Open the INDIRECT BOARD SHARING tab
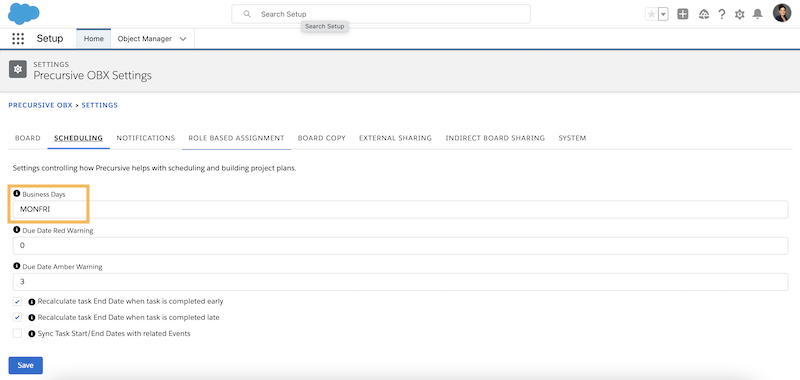The width and height of the screenshot is (800, 380). [495, 138]
